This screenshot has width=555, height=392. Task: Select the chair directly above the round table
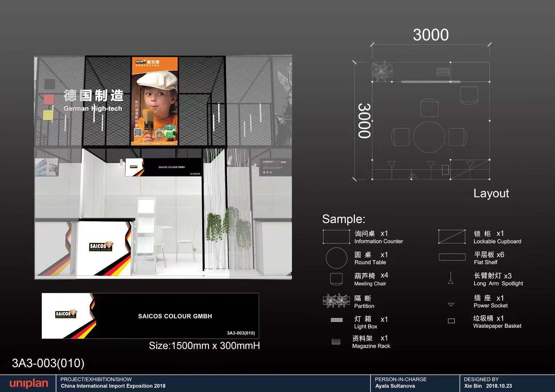pyautogui.click(x=430, y=107)
